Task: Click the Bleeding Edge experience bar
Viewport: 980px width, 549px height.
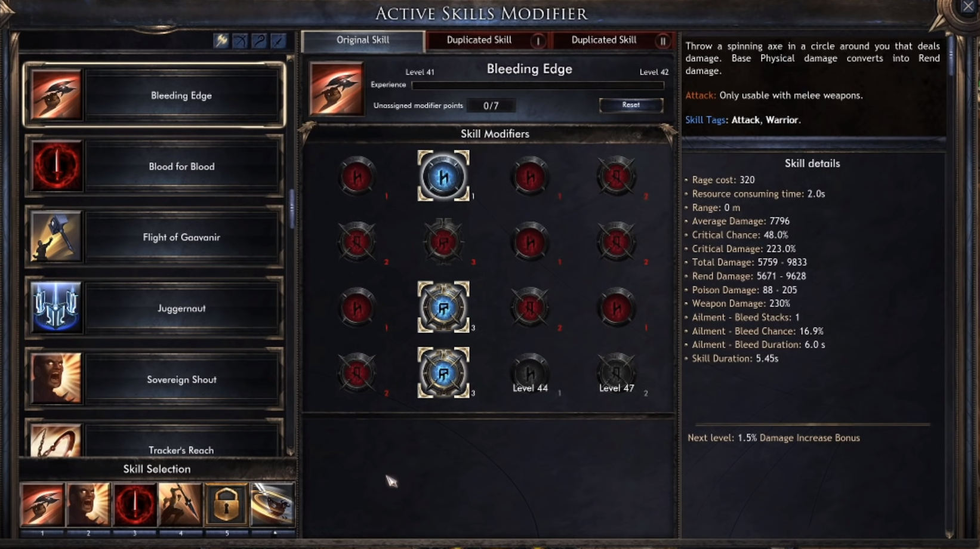Action: (537, 85)
